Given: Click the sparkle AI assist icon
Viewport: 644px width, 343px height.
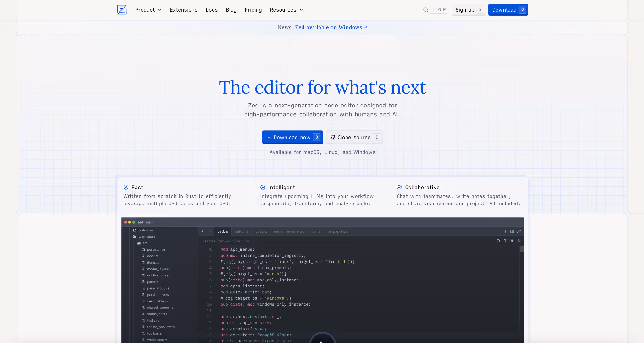Looking at the screenshot, I should [512, 241].
